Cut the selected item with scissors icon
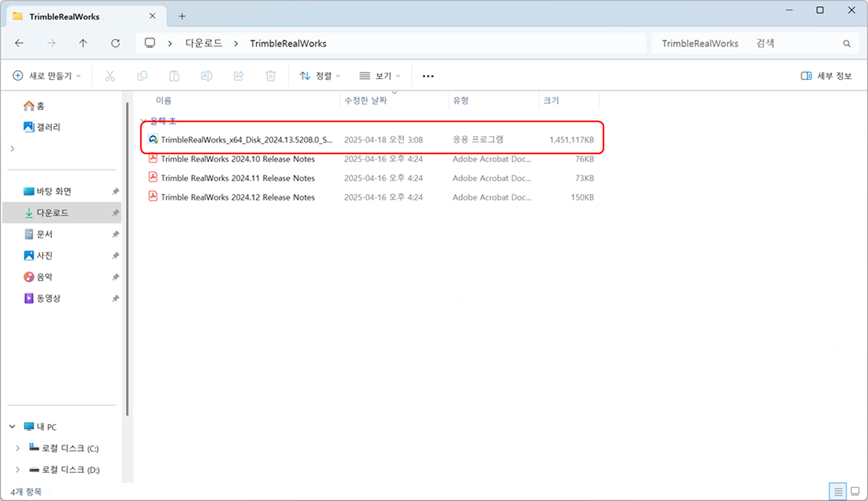This screenshot has width=868, height=501. coord(110,76)
